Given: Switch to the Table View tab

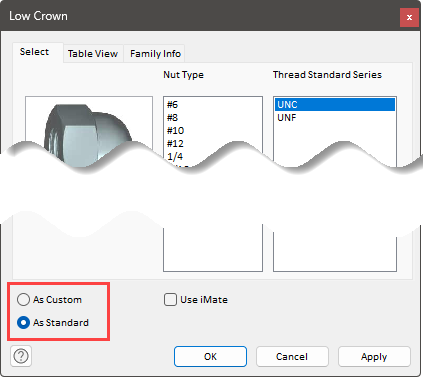Looking at the screenshot, I should [93, 54].
